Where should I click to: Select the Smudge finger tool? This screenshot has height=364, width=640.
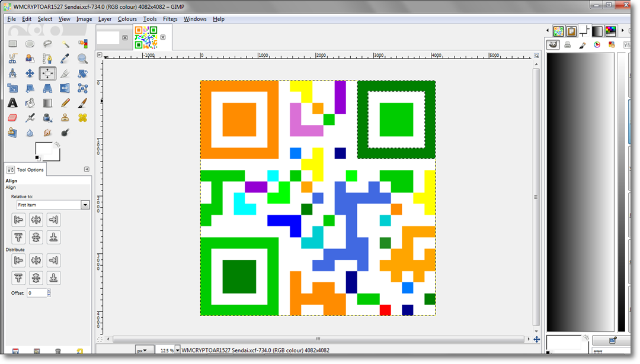[x=47, y=133]
